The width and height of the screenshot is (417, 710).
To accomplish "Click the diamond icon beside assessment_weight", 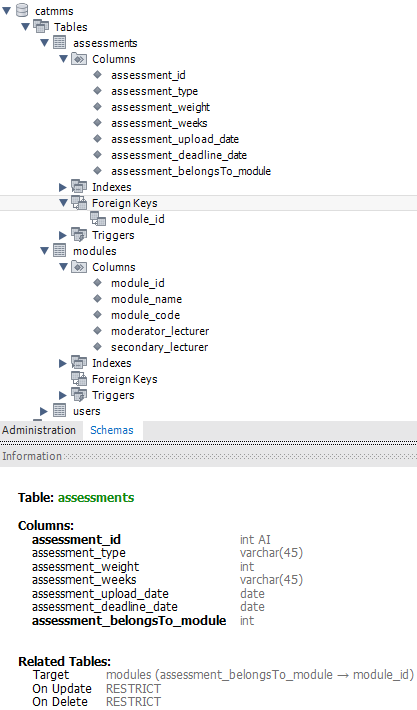I will pyautogui.click(x=97, y=106).
